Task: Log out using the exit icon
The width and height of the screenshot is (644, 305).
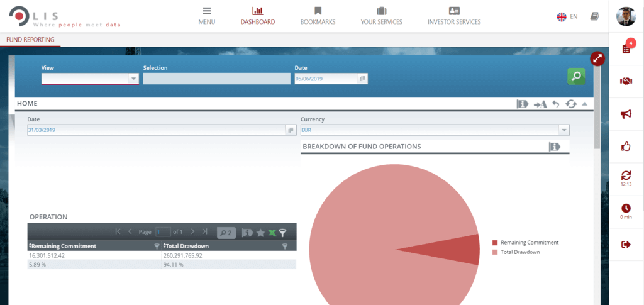Action: pos(626,245)
